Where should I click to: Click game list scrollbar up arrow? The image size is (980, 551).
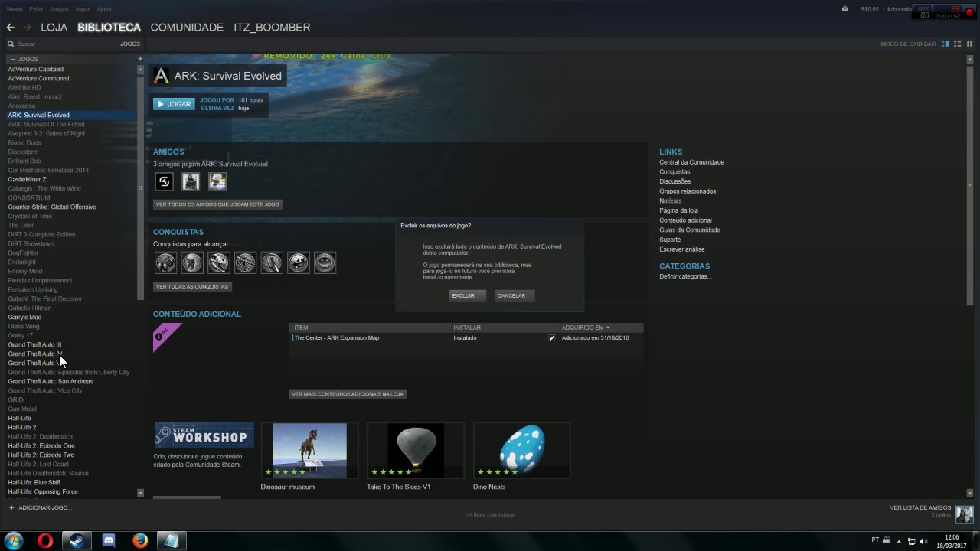pos(140,70)
